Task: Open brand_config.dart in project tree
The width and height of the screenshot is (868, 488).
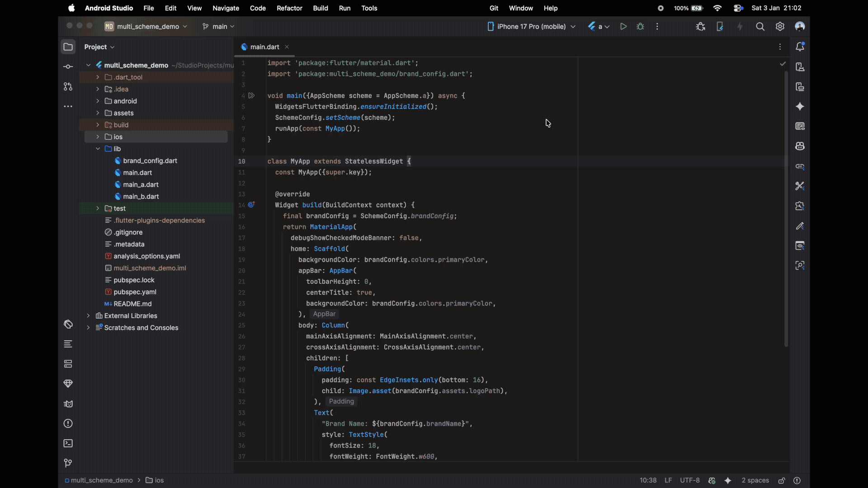Action: (150, 161)
